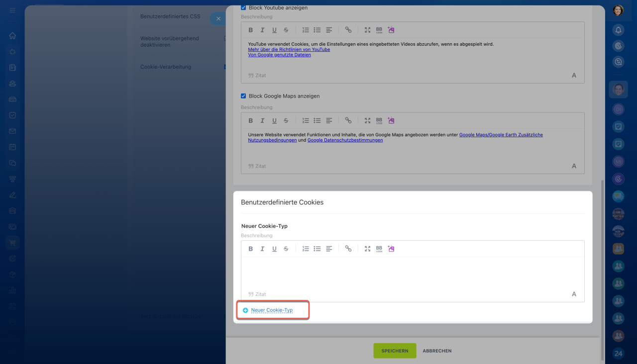Image resolution: width=637 pixels, height=364 pixels.
Task: Apply italic in the Google Maps description editor
Action: 262,120
